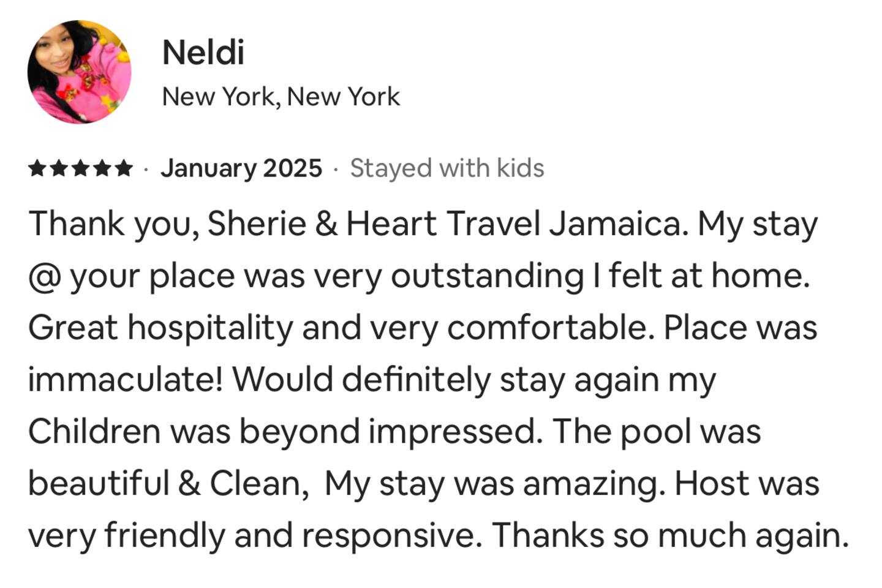The height and width of the screenshot is (588, 882).
Task: Open Neldi's profile photo
Action: [x=79, y=72]
